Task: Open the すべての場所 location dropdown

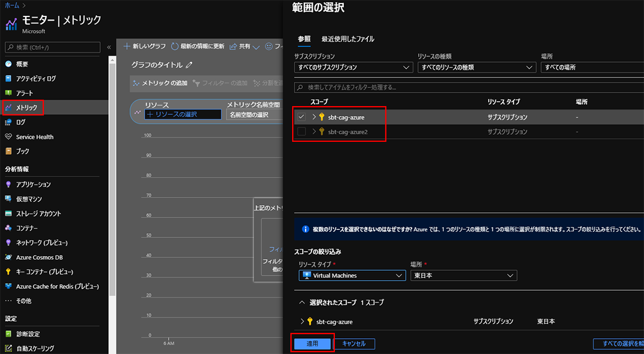Action: click(x=592, y=67)
